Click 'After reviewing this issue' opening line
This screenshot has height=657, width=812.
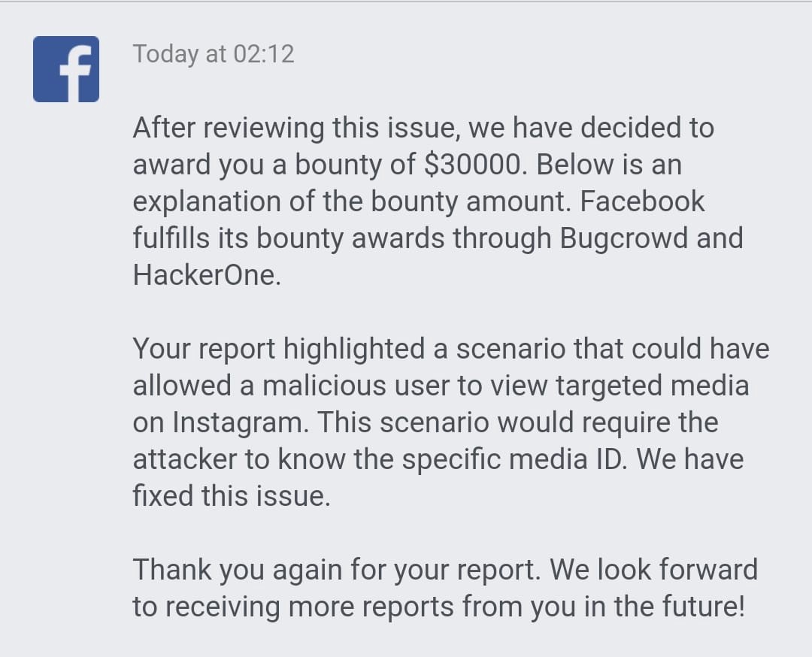(x=296, y=127)
